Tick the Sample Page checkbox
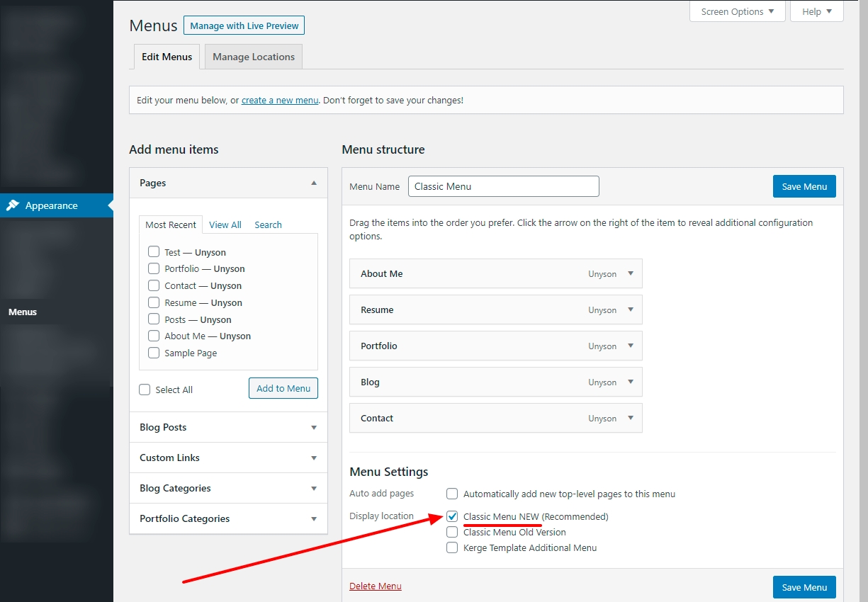The width and height of the screenshot is (868, 602). [154, 353]
